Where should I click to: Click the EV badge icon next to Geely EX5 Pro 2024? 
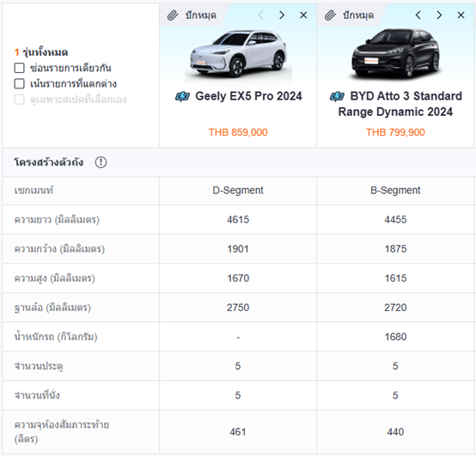tap(182, 97)
